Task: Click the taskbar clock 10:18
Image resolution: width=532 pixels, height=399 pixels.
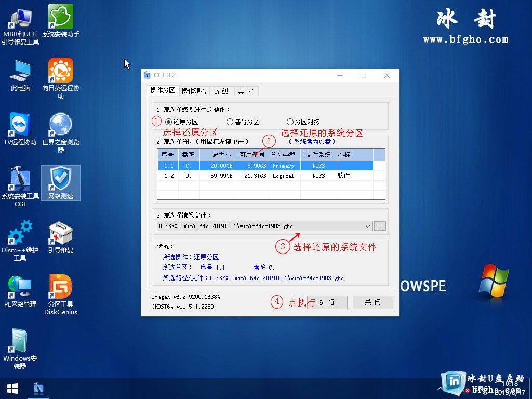Action: click(510, 384)
